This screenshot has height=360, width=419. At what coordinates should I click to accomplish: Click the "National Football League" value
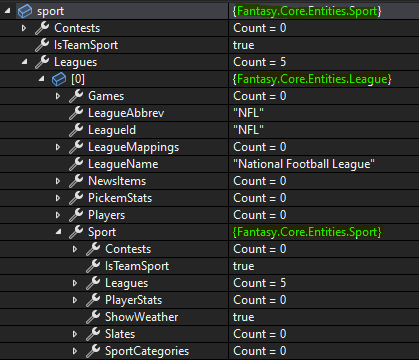coord(304,164)
